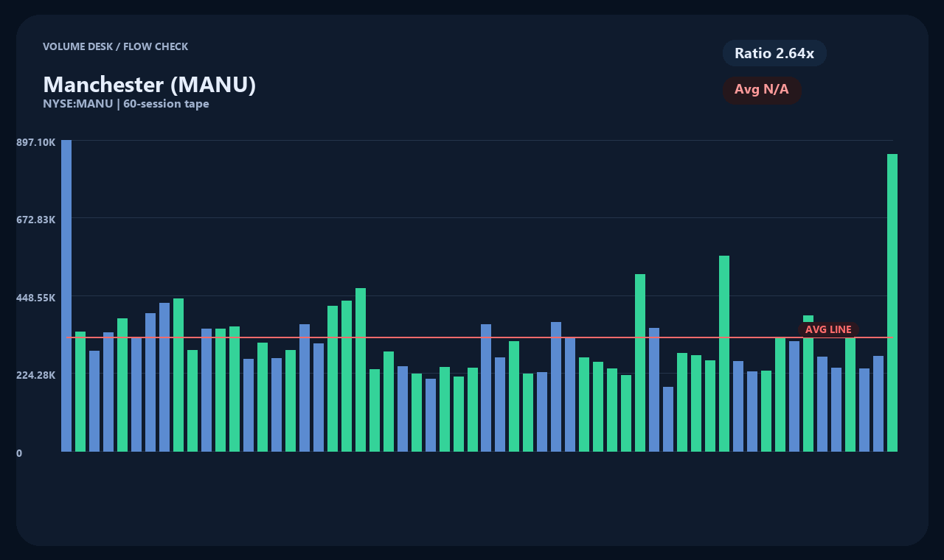
Task: Click the Ratio 2.64x badge
Action: 774,53
